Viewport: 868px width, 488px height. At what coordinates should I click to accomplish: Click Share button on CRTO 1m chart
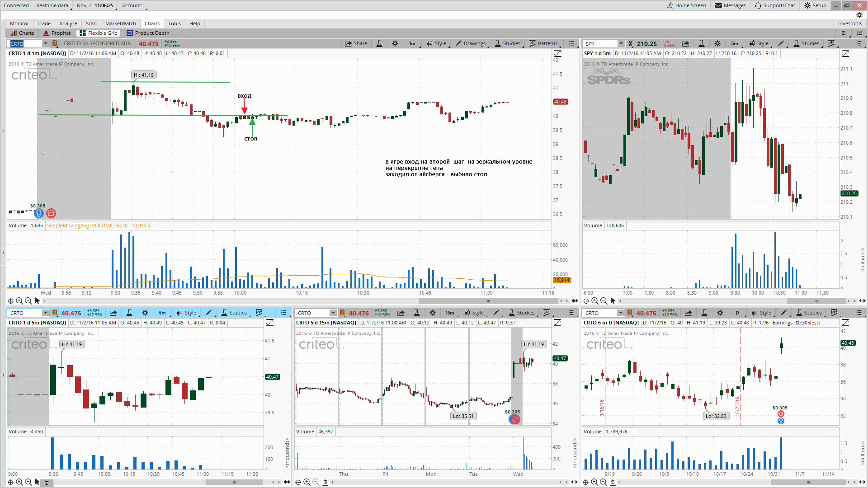356,43
